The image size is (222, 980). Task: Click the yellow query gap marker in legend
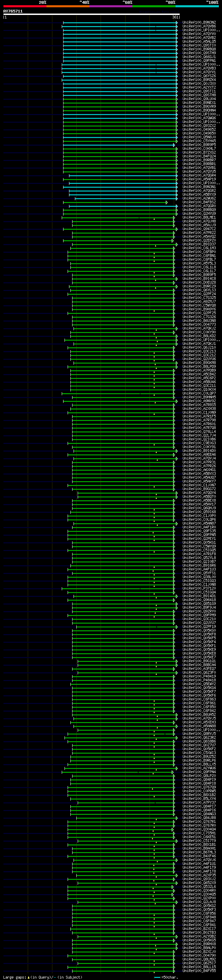tap(29, 977)
